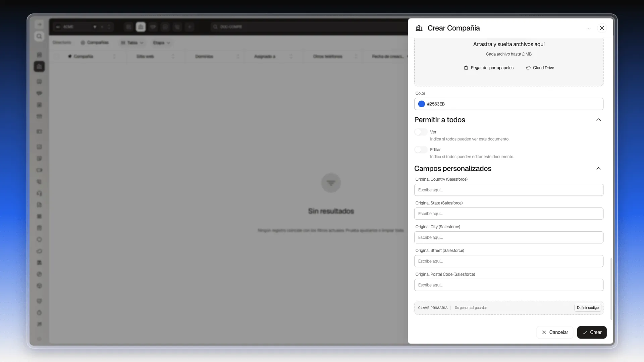Click the top search bar

pos(309,27)
